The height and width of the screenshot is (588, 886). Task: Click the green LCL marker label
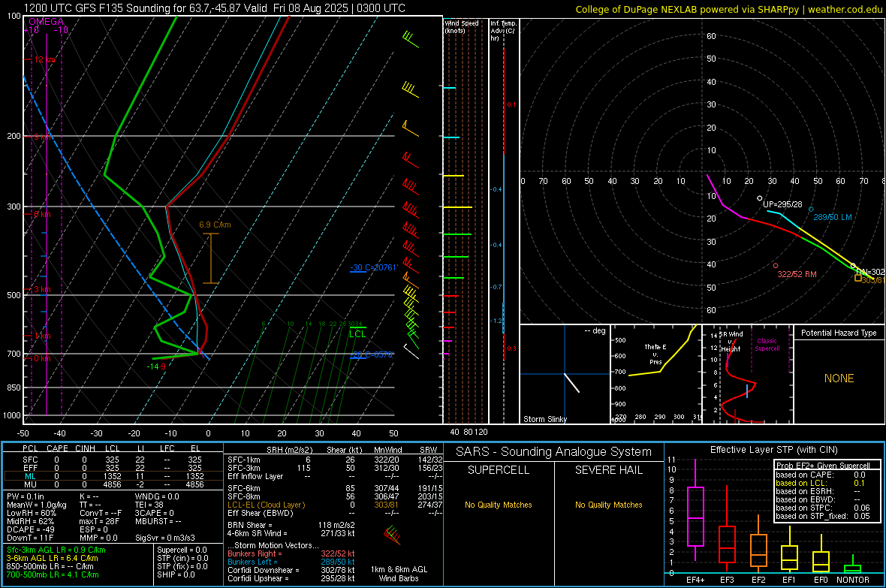click(357, 334)
